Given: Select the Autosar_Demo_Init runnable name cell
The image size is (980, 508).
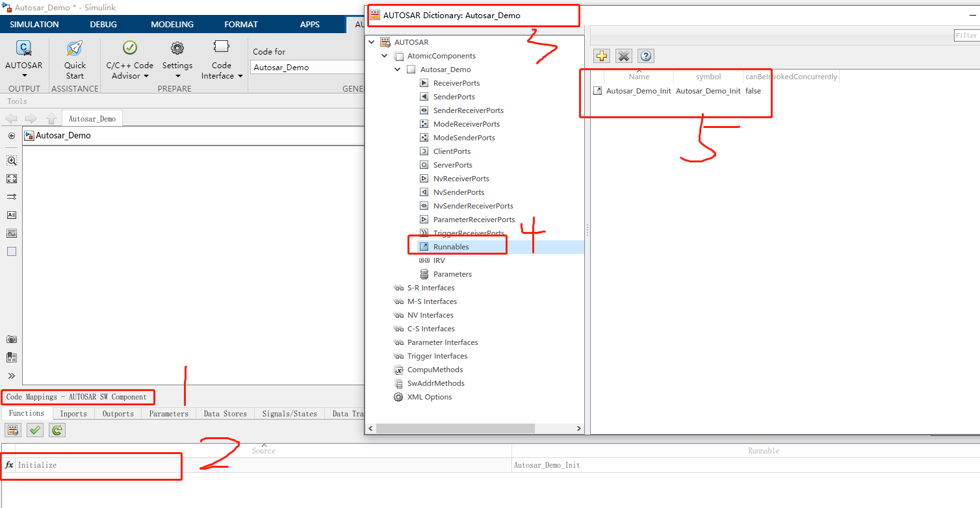Looking at the screenshot, I should coord(638,91).
